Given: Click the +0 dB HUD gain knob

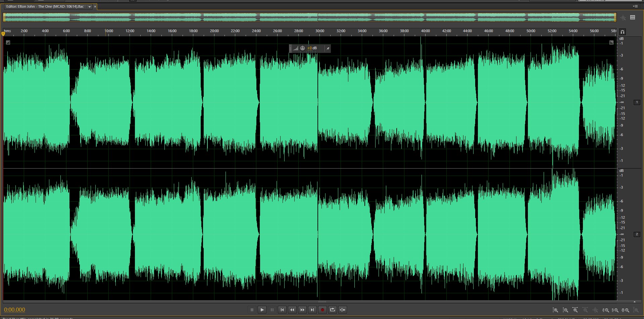Looking at the screenshot, I should [x=302, y=48].
